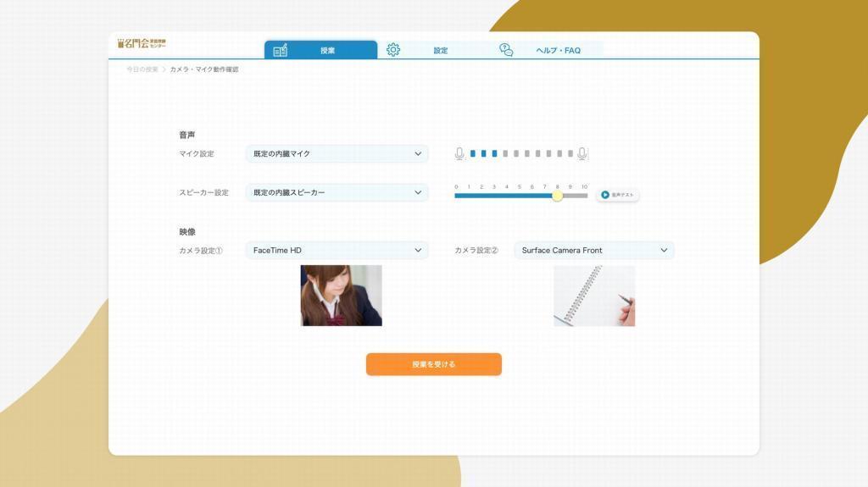Open the マイク設定 dropdown
Image resolution: width=868 pixels, height=487 pixels.
(x=337, y=154)
